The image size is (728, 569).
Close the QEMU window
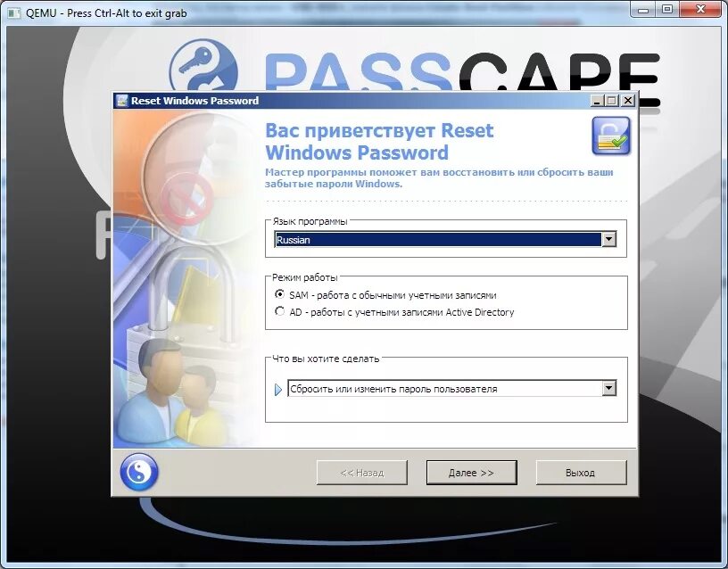click(x=701, y=9)
